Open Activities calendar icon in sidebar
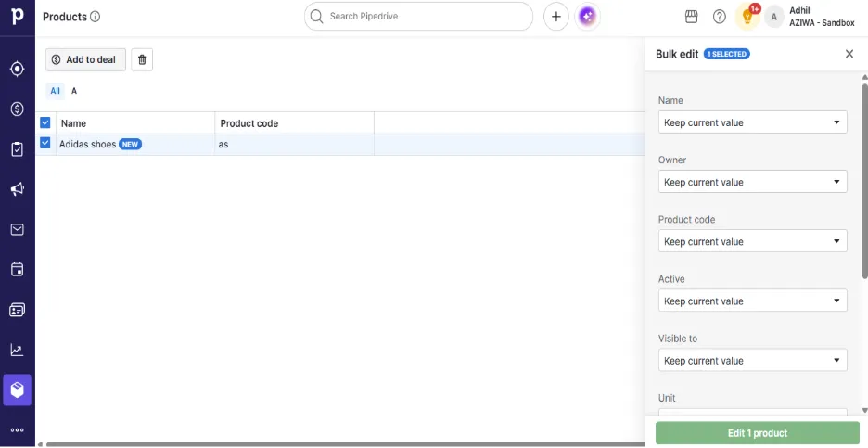This screenshot has height=448, width=868. coord(18,270)
